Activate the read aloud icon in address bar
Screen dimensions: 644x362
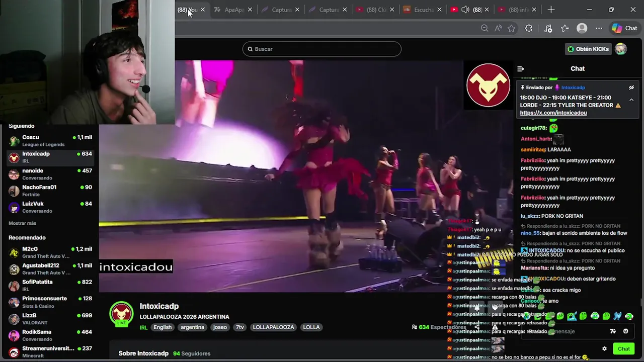[498, 29]
